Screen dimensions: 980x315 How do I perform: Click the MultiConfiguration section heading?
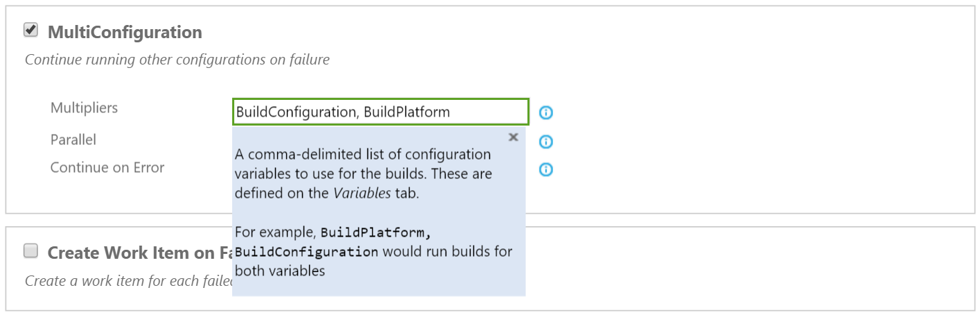(125, 32)
